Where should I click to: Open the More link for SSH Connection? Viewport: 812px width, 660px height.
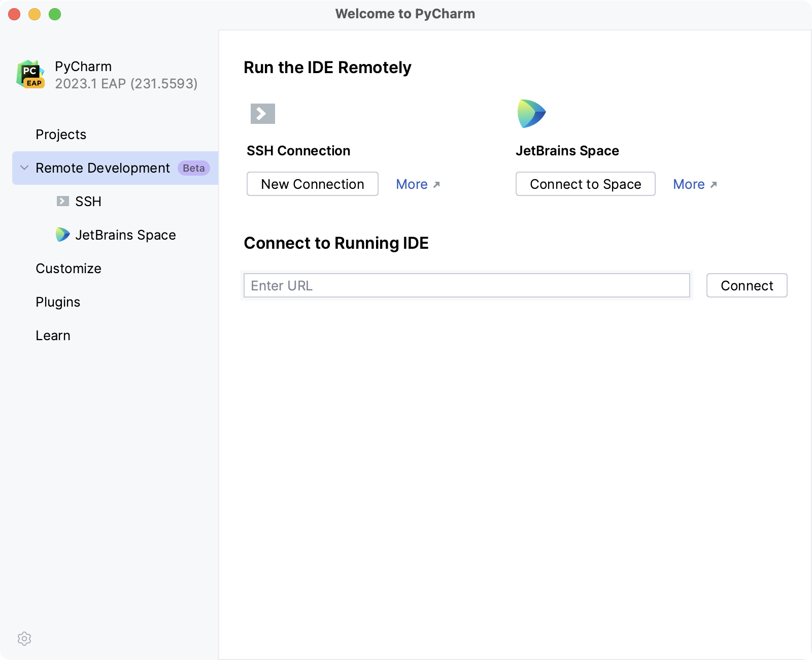412,184
